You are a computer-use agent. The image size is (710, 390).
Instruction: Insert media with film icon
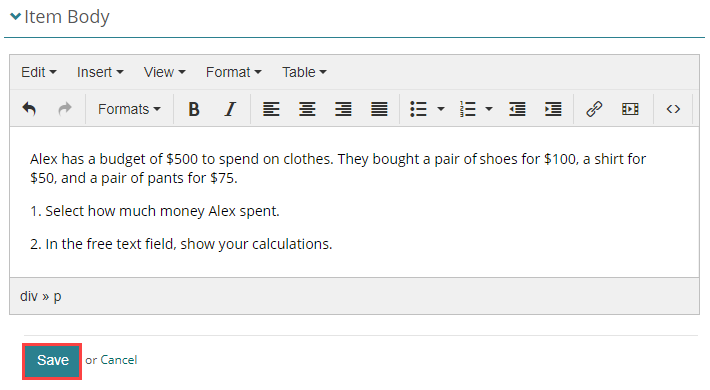(x=630, y=109)
